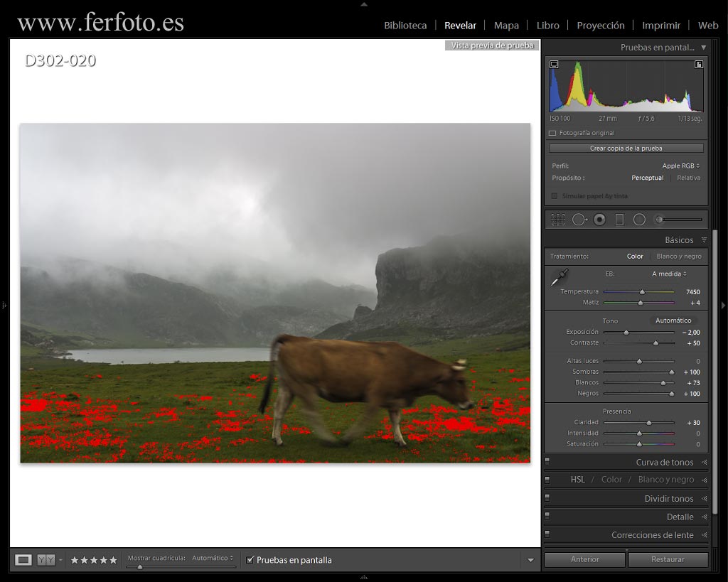Open the EB A medida dropdown
This screenshot has height=582, width=728.
click(669, 274)
